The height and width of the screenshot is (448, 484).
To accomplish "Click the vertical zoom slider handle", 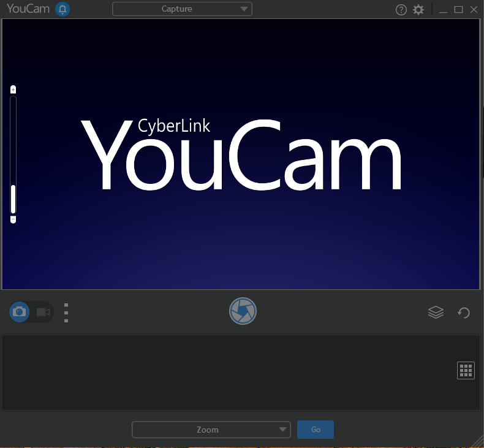I will pyautogui.click(x=13, y=199).
